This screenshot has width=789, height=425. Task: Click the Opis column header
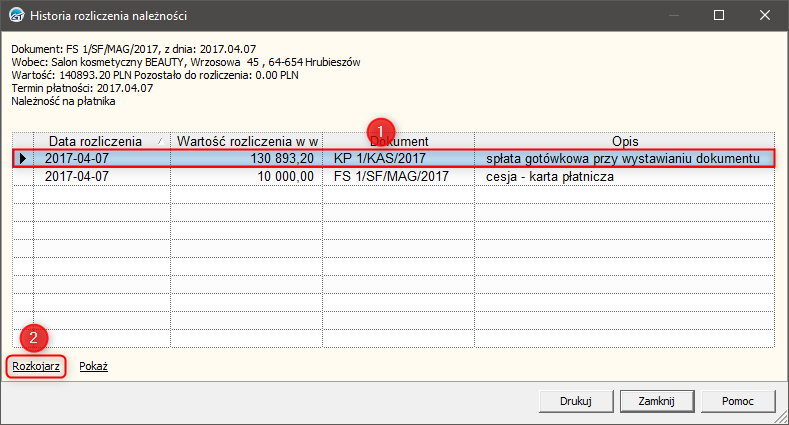pyautogui.click(x=624, y=141)
